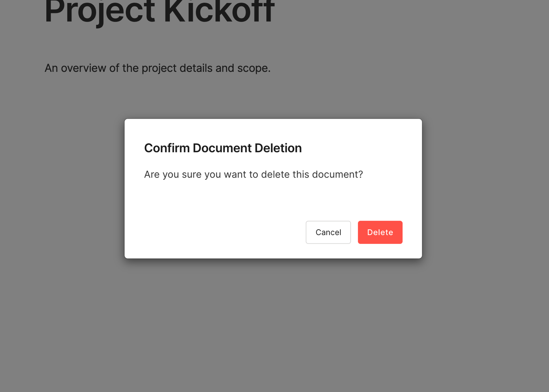Image resolution: width=549 pixels, height=392 pixels.
Task: Click the word "Deletion" in dialog title
Action: click(278, 148)
